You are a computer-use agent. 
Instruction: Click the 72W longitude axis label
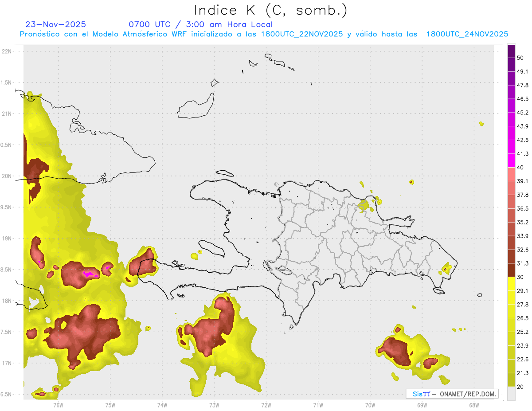[266, 405]
